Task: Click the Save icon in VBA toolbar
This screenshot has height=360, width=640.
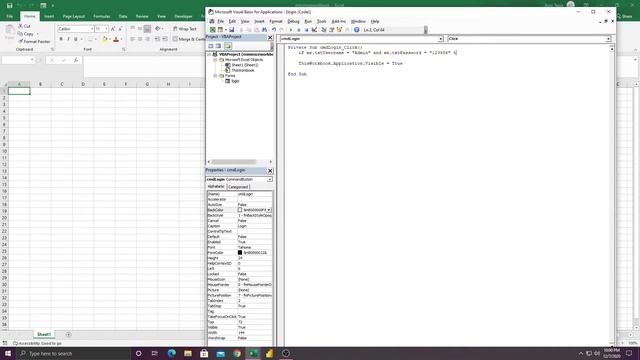Action: pos(231,30)
